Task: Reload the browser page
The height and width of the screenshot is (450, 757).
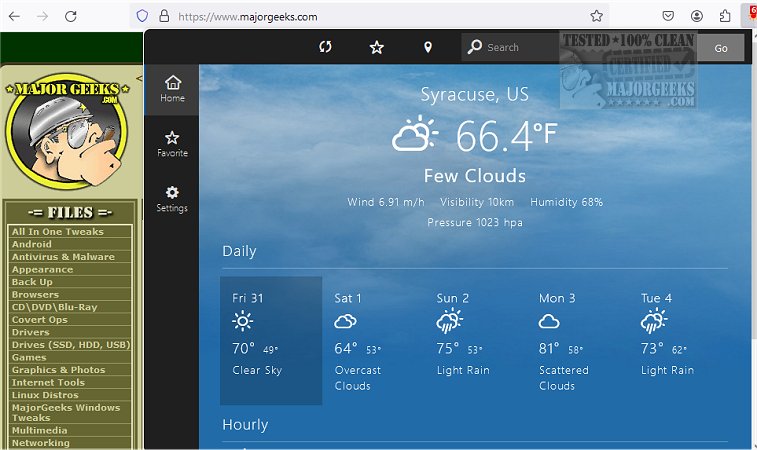Action: (x=71, y=16)
